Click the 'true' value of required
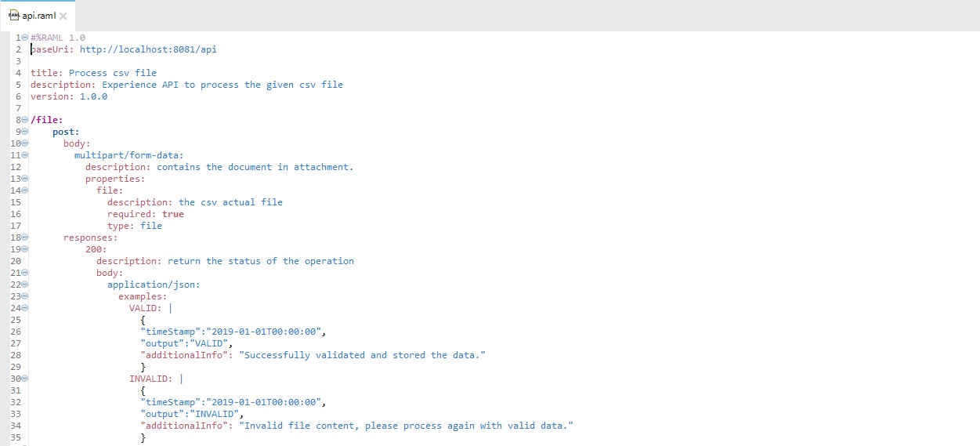The height and width of the screenshot is (446, 980). 173,214
